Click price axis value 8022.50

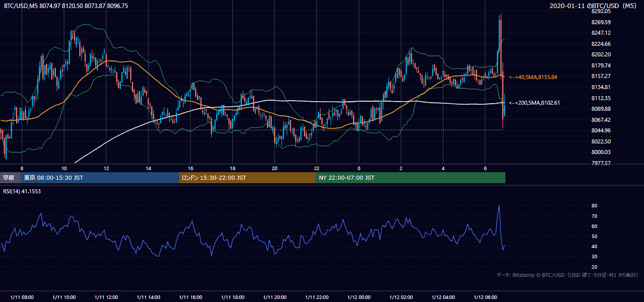click(601, 141)
